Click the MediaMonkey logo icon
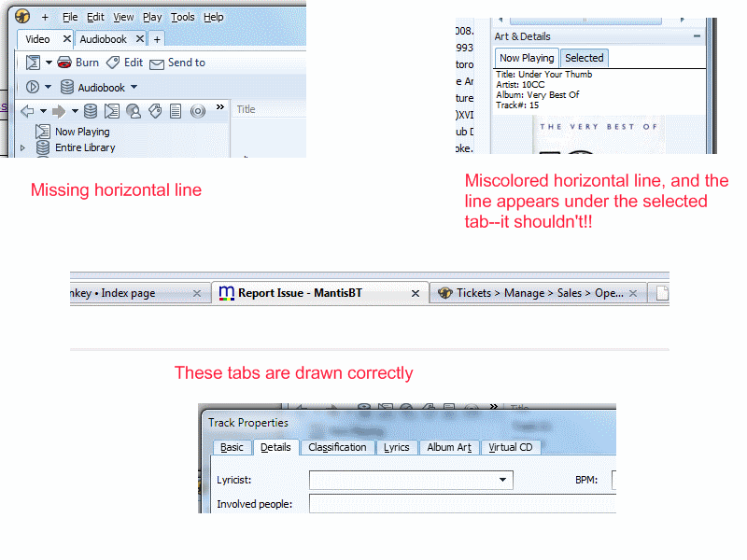 pos(23,17)
